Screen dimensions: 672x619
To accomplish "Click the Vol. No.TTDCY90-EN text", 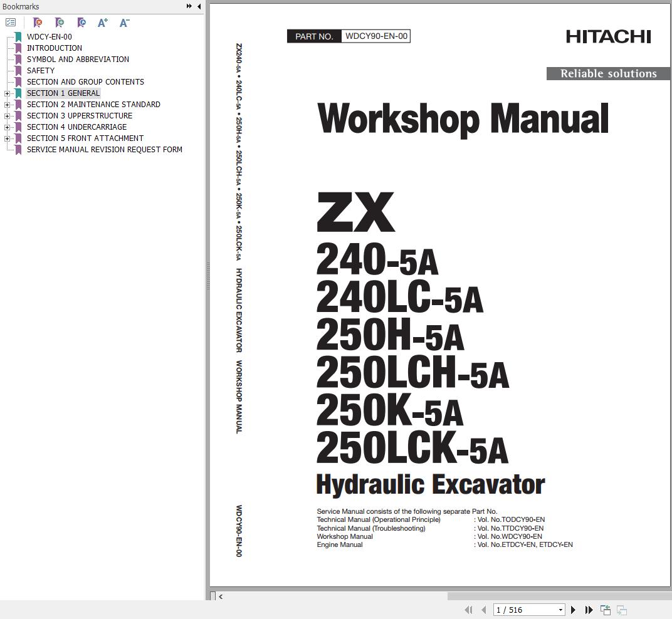I will 510,528.
